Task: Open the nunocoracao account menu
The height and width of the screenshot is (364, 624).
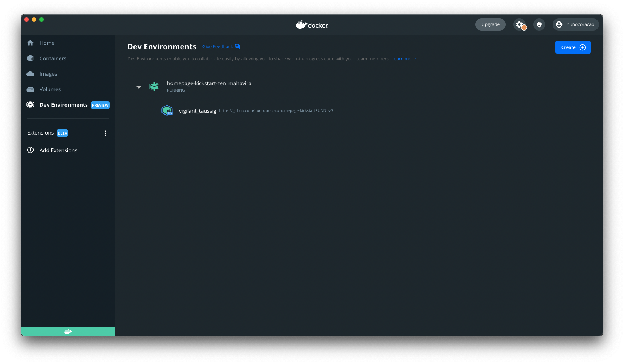Action: pos(575,24)
